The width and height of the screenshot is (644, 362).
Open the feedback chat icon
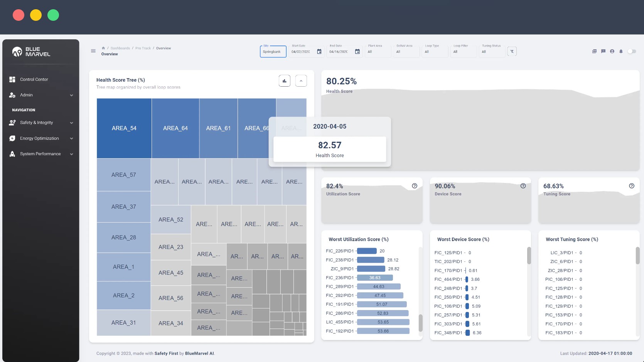click(603, 51)
